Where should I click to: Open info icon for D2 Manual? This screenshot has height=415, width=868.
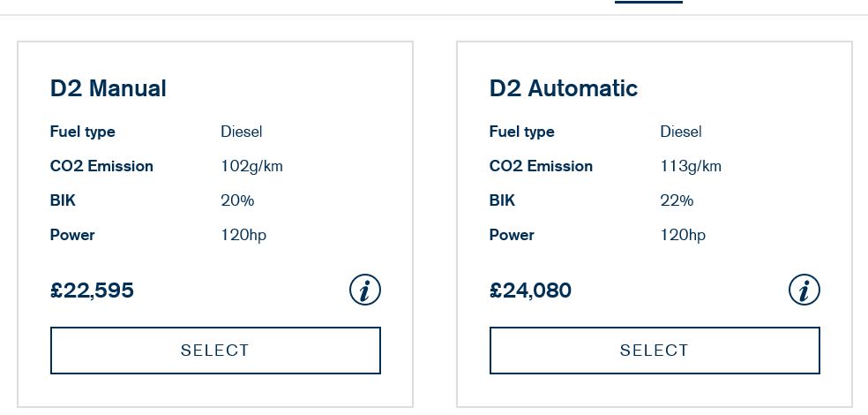[x=365, y=290]
